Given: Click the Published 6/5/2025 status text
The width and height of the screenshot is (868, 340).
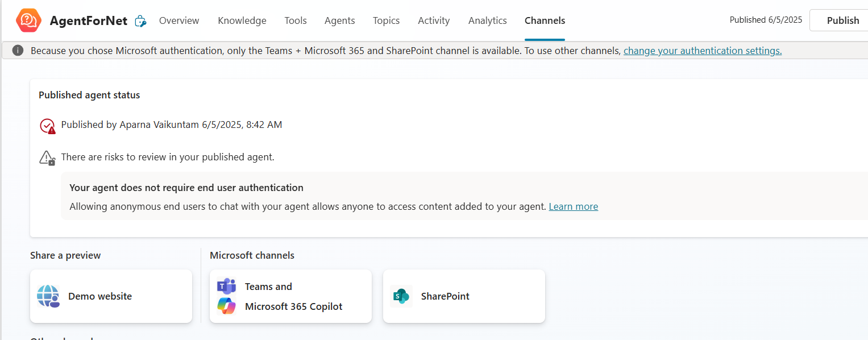Looking at the screenshot, I should [766, 20].
